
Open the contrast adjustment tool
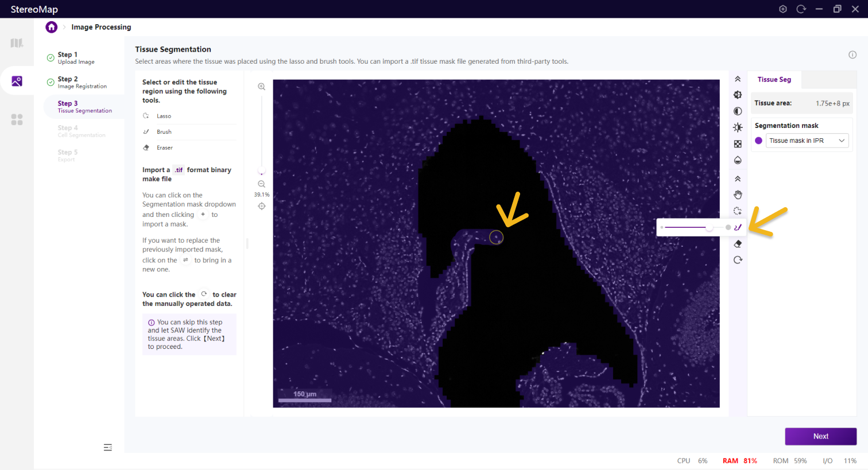tap(738, 111)
